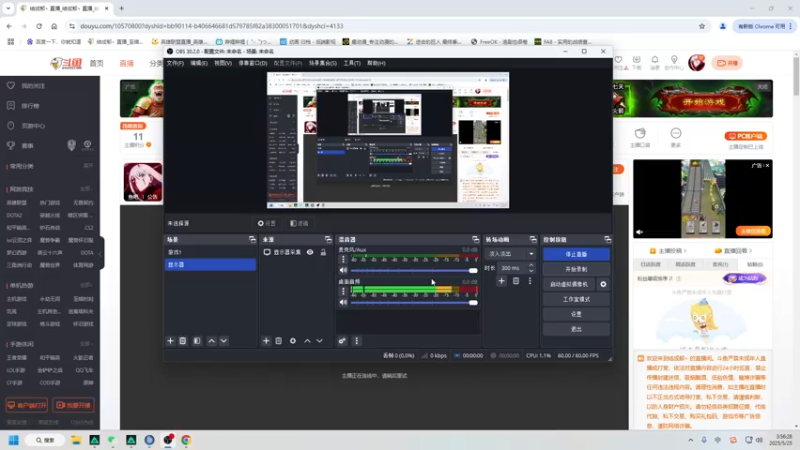Open the transition type dropdown 淡入淡出
The height and width of the screenshot is (450, 800).
click(x=510, y=254)
